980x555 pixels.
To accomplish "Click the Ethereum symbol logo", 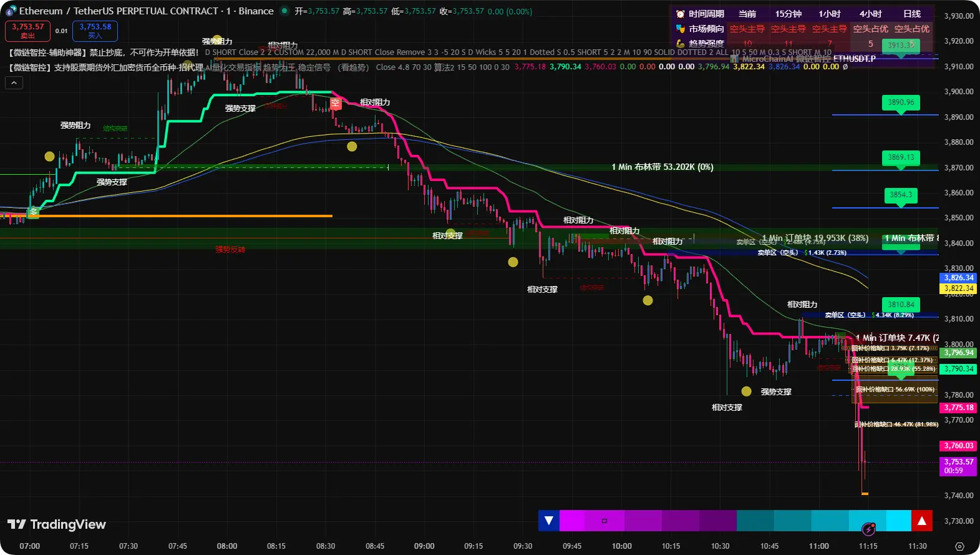I will pos(11,11).
